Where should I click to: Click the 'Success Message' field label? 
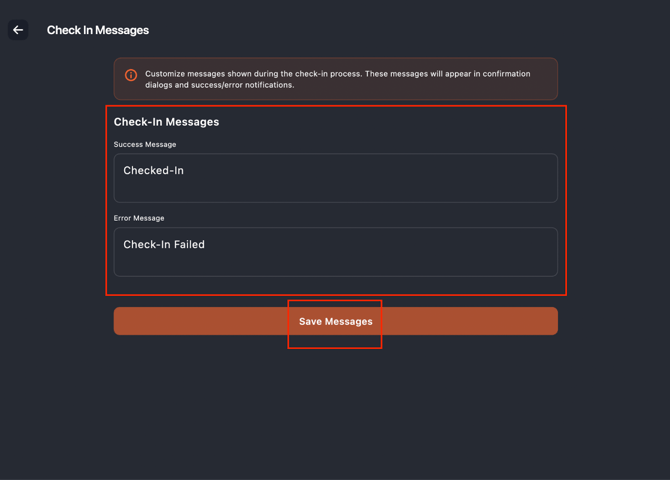[x=145, y=144]
